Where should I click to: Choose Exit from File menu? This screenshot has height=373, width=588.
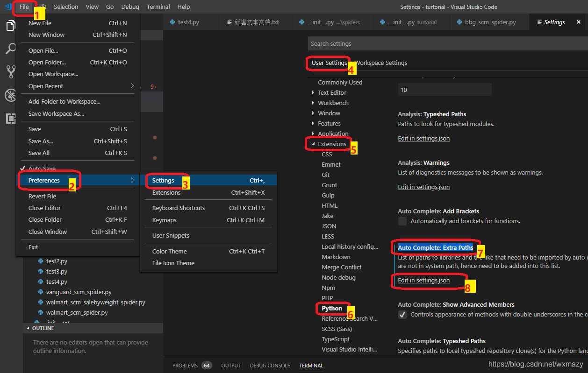pyautogui.click(x=78, y=247)
